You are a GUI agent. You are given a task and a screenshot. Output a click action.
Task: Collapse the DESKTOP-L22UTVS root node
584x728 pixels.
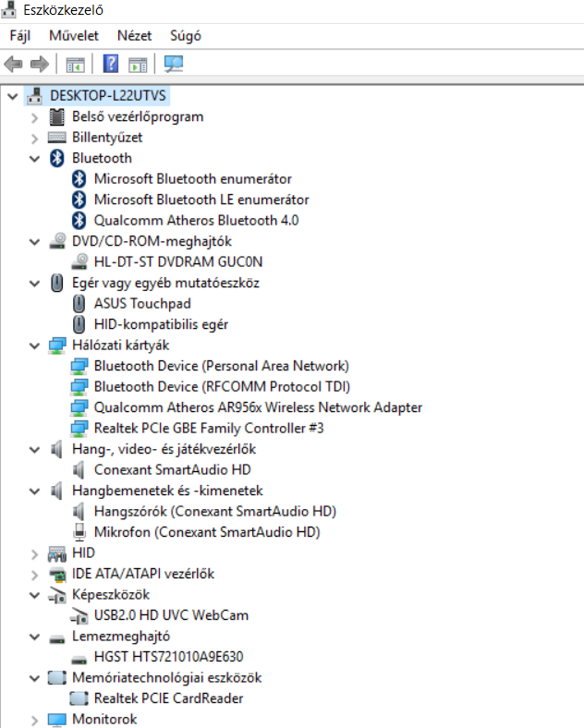(13, 96)
